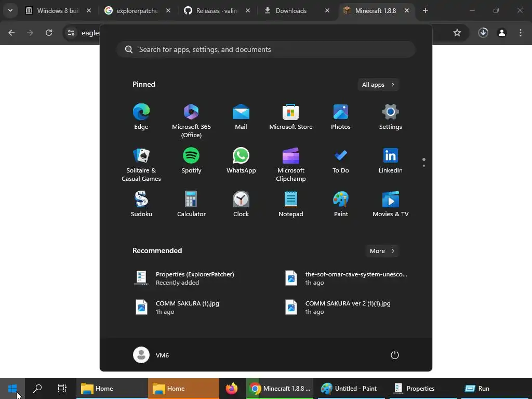Switch to first Home File Explorer window

coord(112,389)
